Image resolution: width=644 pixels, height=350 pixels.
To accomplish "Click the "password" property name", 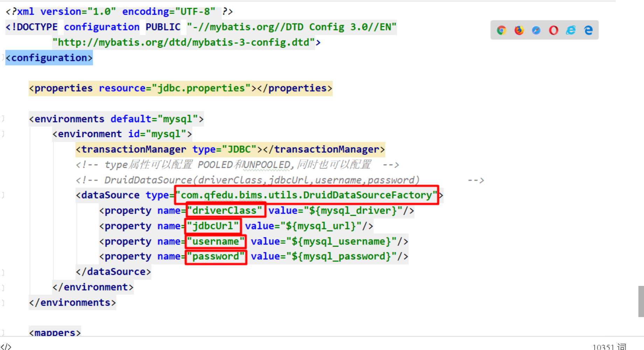I will 216,256.
